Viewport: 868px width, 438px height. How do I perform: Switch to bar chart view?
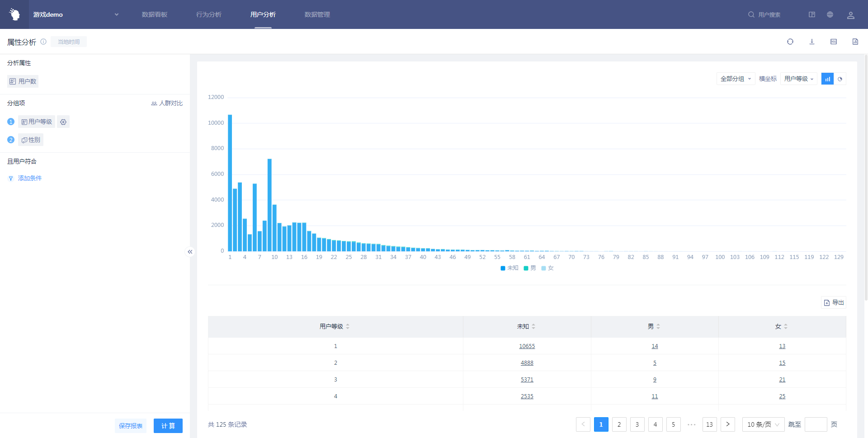827,79
